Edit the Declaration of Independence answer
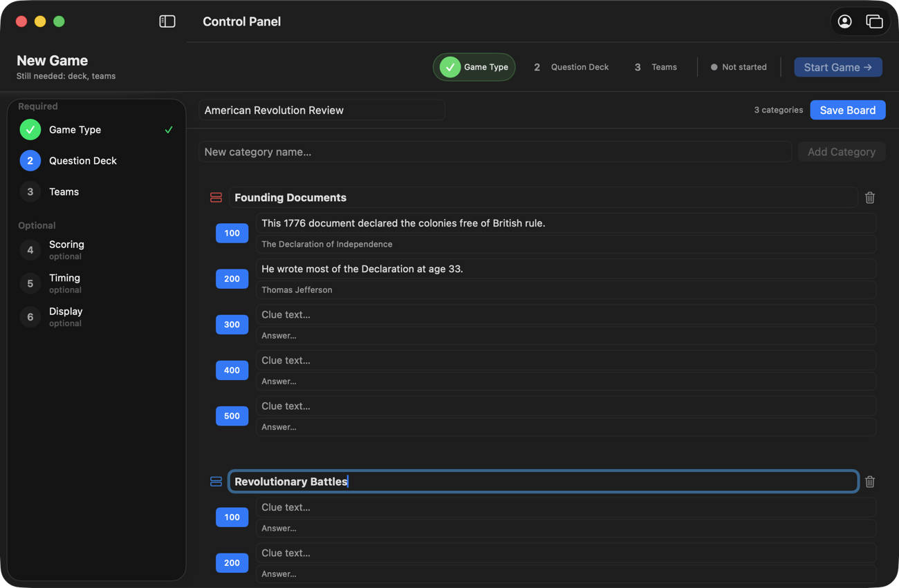This screenshot has width=899, height=588. (566, 244)
